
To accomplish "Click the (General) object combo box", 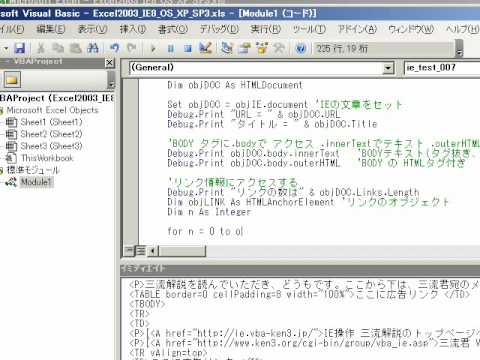I will pyautogui.click(x=262, y=68).
